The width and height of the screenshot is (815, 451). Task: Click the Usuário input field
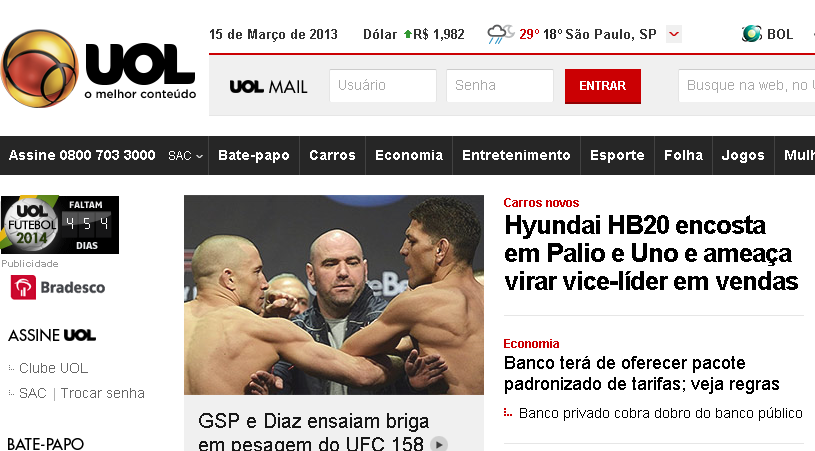(383, 86)
